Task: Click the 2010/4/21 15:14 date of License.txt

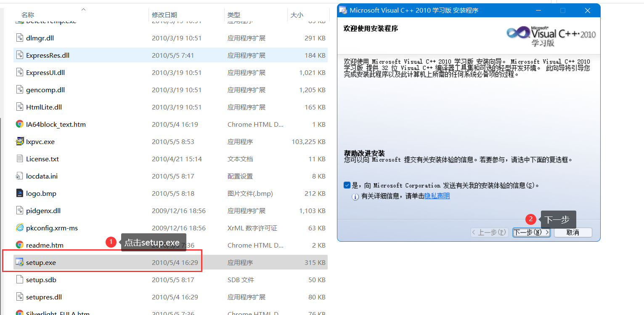Action: click(177, 159)
